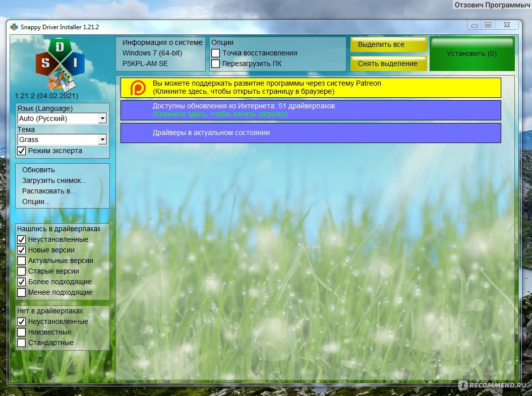Click the Нет в драйверпаках group heading
Image resolution: width=532 pixels, height=396 pixels.
50,311
